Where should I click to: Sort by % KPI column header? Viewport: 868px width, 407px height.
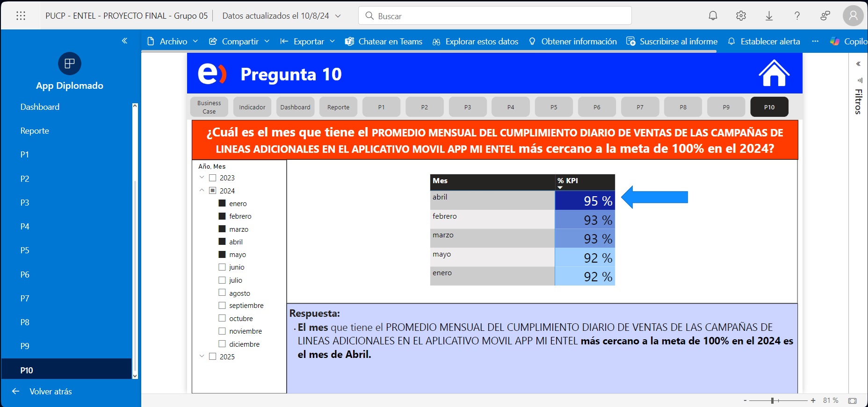pyautogui.click(x=585, y=182)
